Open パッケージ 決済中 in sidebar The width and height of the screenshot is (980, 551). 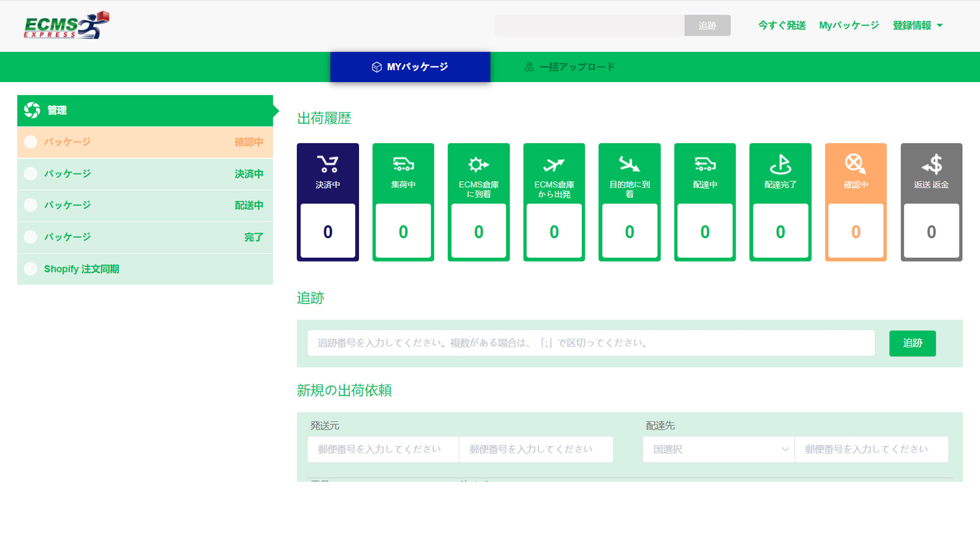145,174
